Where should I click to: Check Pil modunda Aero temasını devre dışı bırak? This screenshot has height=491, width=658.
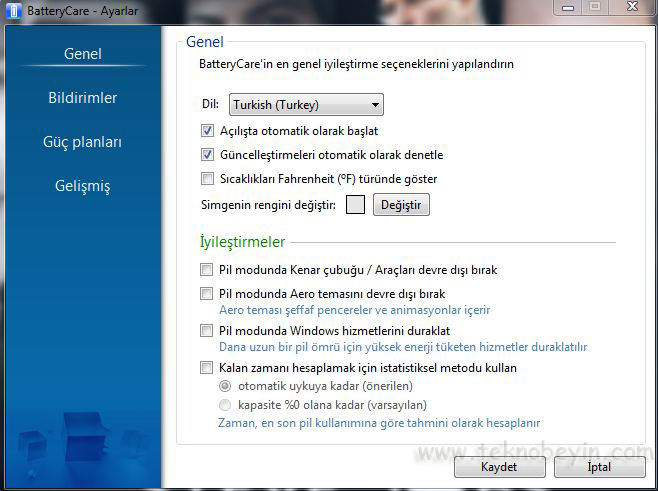tap(206, 293)
